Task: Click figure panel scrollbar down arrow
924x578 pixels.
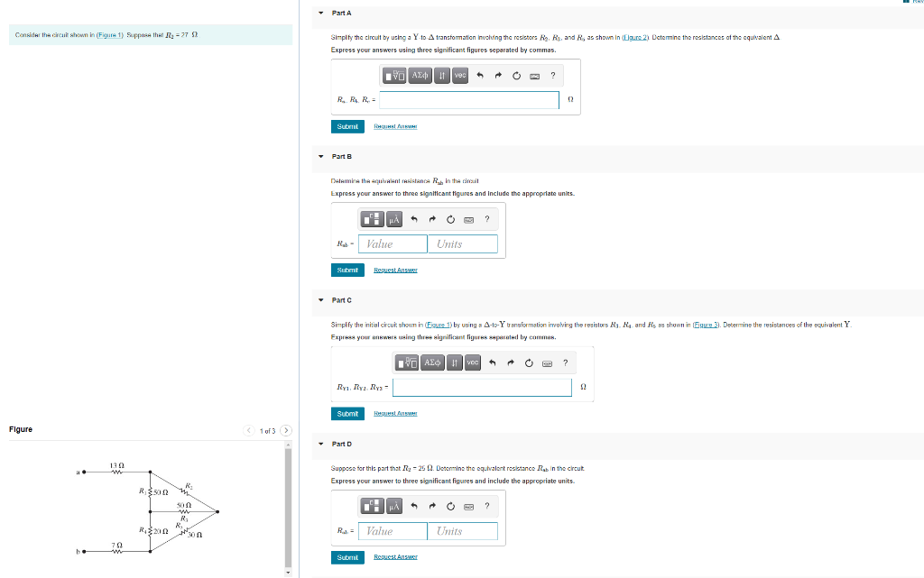Action: coord(288,572)
